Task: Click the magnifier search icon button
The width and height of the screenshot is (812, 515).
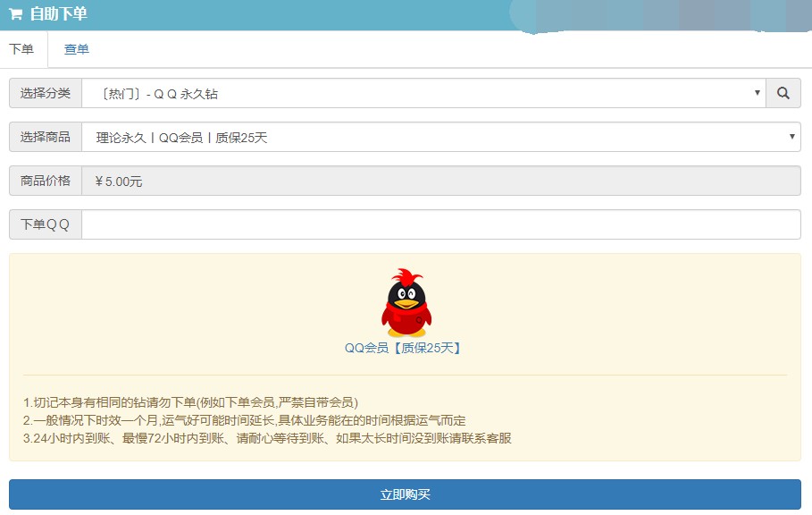Action: pyautogui.click(x=783, y=93)
